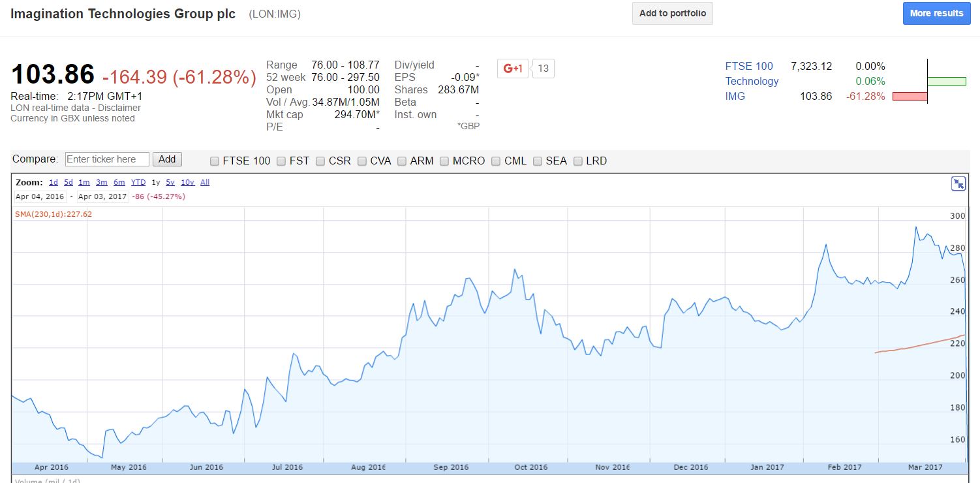Switch chart zoom to 3m
This screenshot has height=483, width=980.
tap(101, 183)
